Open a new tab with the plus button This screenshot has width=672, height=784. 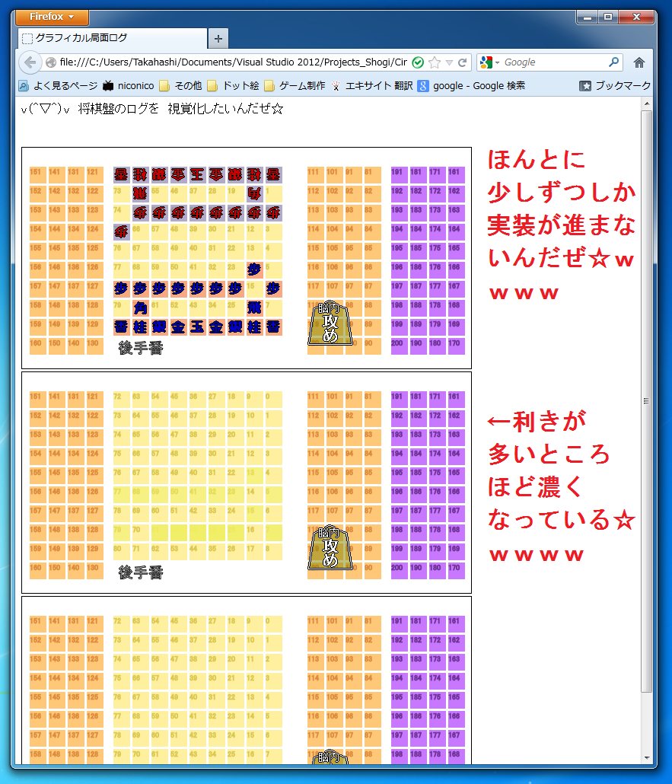[x=218, y=39]
